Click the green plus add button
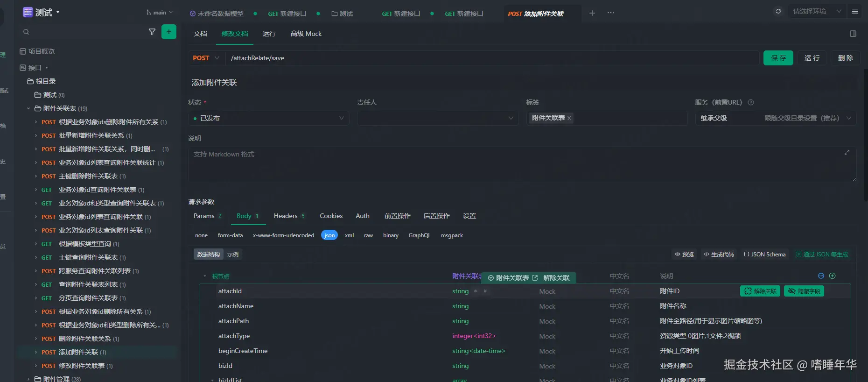 click(169, 32)
